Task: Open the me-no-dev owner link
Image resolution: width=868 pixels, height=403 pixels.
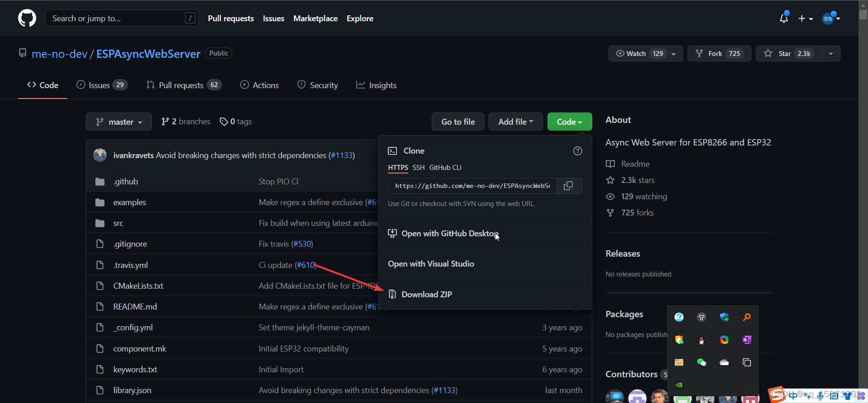Action: click(59, 54)
